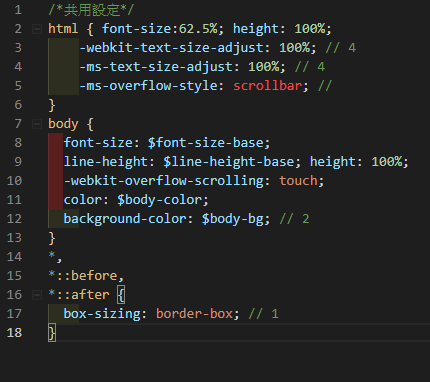Viewport: 430px width, 382px height.
Task: Place cursor on $line-height-base variable
Action: (x=229, y=162)
